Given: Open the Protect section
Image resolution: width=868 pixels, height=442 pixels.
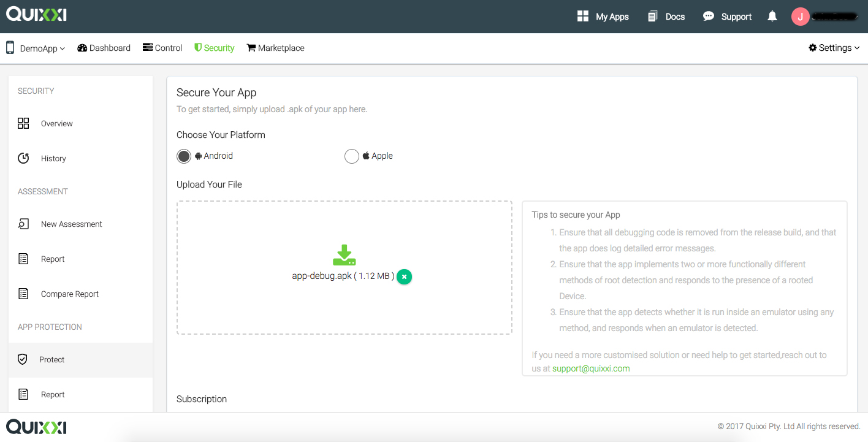Looking at the screenshot, I should (x=51, y=359).
